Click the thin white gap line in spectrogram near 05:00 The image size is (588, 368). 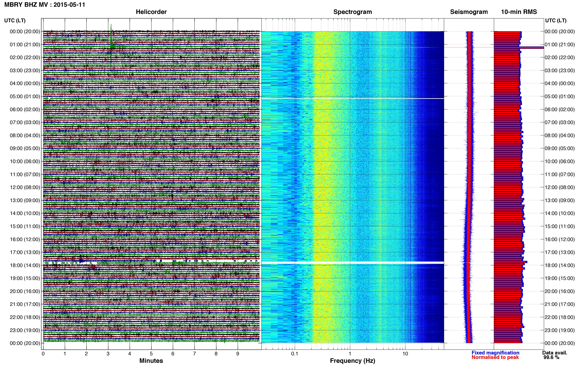coord(353,99)
